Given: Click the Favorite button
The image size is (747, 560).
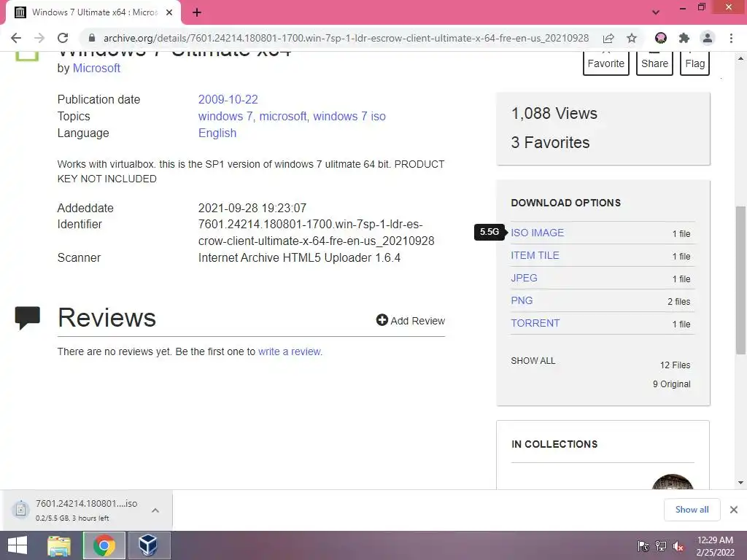Looking at the screenshot, I should coord(606,63).
